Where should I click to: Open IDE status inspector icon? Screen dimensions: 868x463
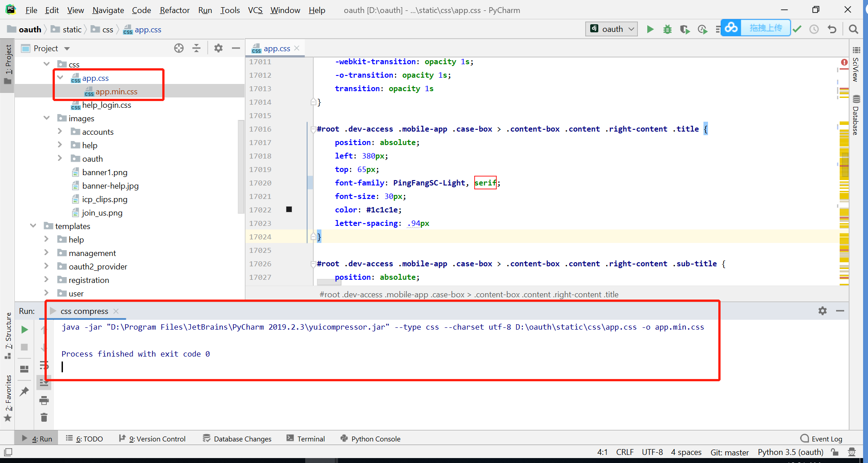(851, 452)
